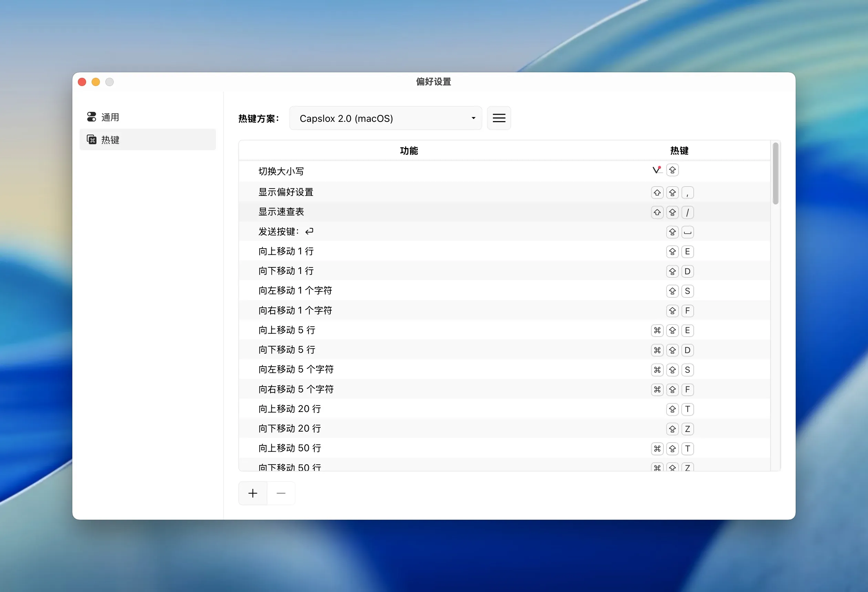Click the T key badge for 向上移动 20 行
This screenshot has width=868, height=592.
(x=688, y=409)
